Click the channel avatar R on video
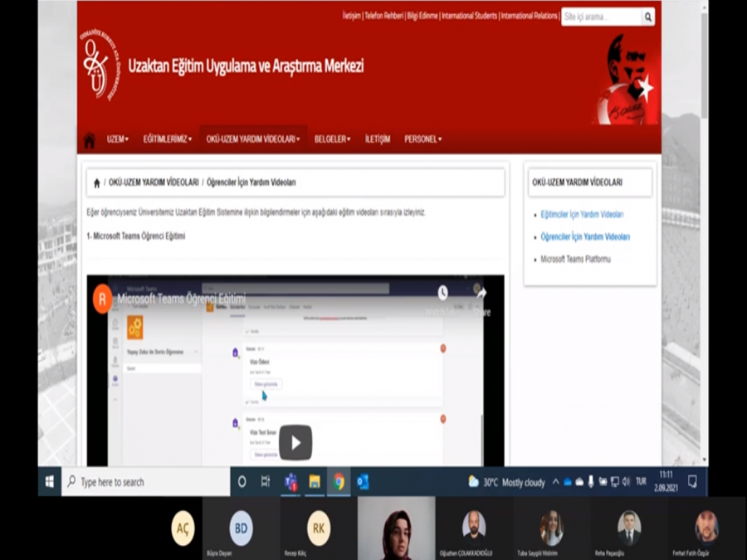 click(102, 299)
